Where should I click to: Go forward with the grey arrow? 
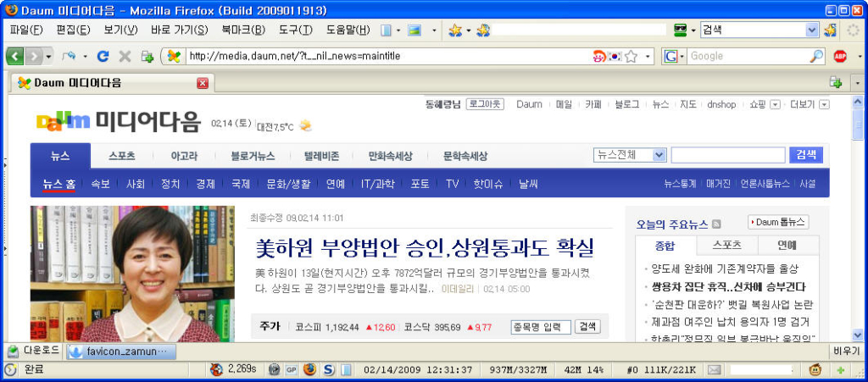pos(33,56)
